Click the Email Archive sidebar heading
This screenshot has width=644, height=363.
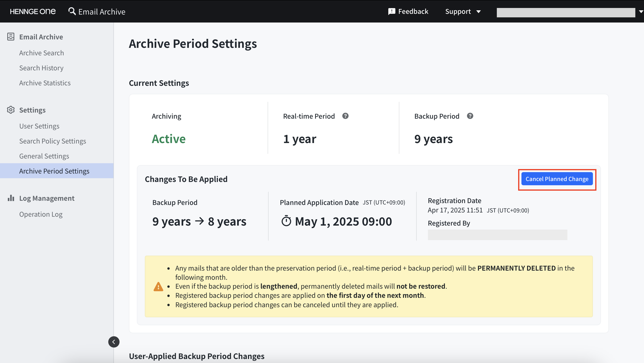click(x=41, y=37)
